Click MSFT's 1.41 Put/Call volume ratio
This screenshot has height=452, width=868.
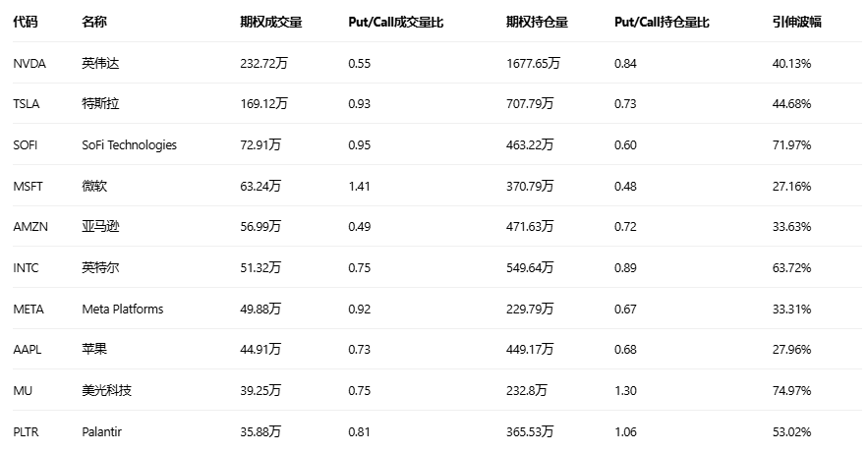pyautogui.click(x=359, y=186)
